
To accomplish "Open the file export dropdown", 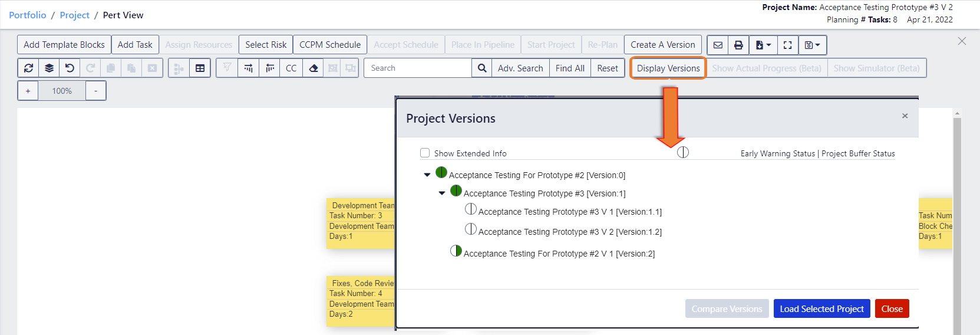I will point(763,45).
